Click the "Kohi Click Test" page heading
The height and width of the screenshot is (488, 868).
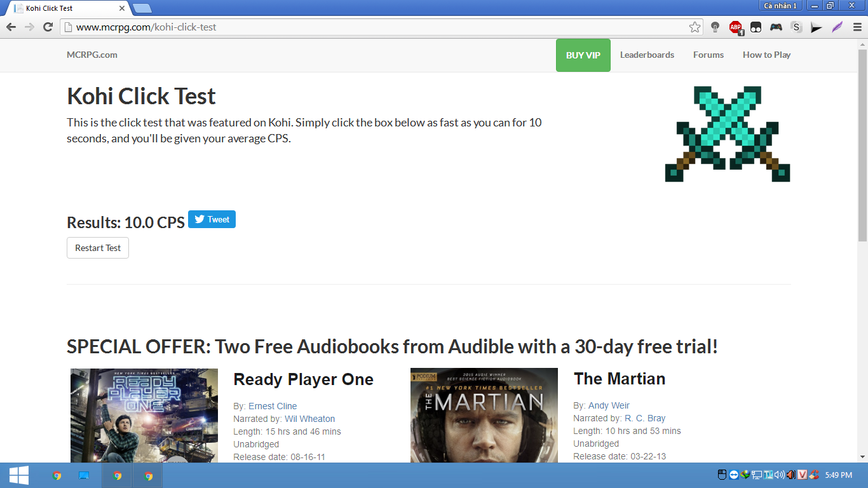(141, 96)
